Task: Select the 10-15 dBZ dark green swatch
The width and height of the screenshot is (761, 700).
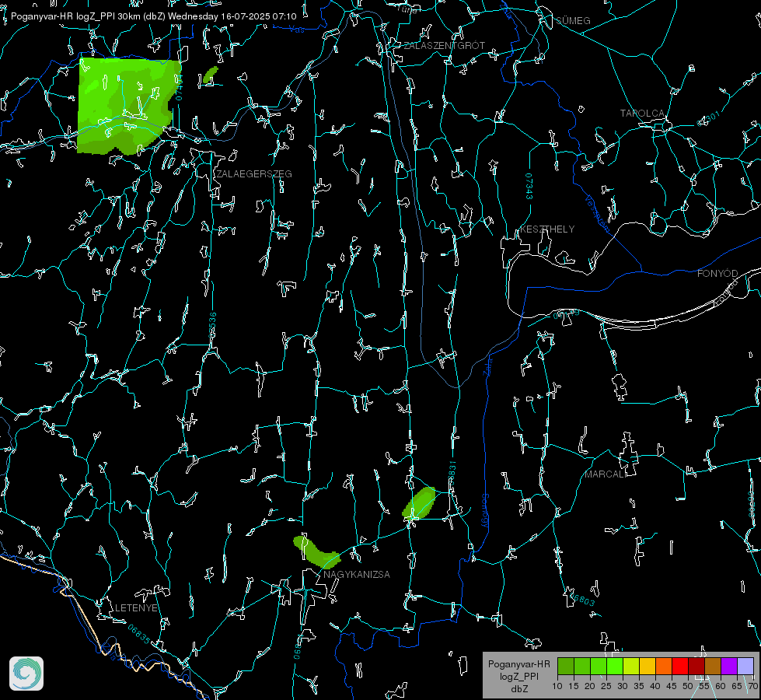Action: pos(566,667)
